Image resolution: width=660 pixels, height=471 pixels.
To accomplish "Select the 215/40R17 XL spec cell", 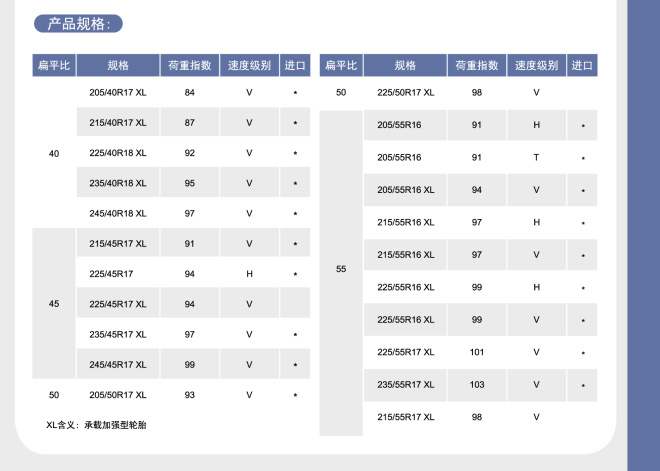I will [118, 123].
